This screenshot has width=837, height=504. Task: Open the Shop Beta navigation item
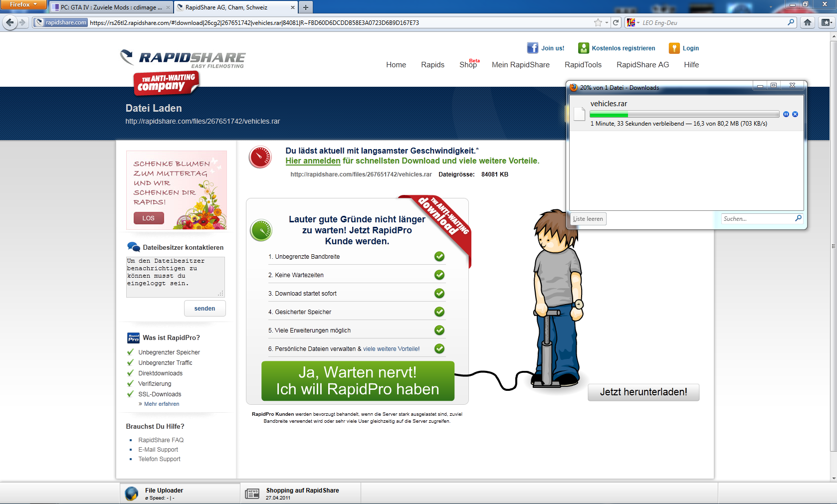pos(469,64)
